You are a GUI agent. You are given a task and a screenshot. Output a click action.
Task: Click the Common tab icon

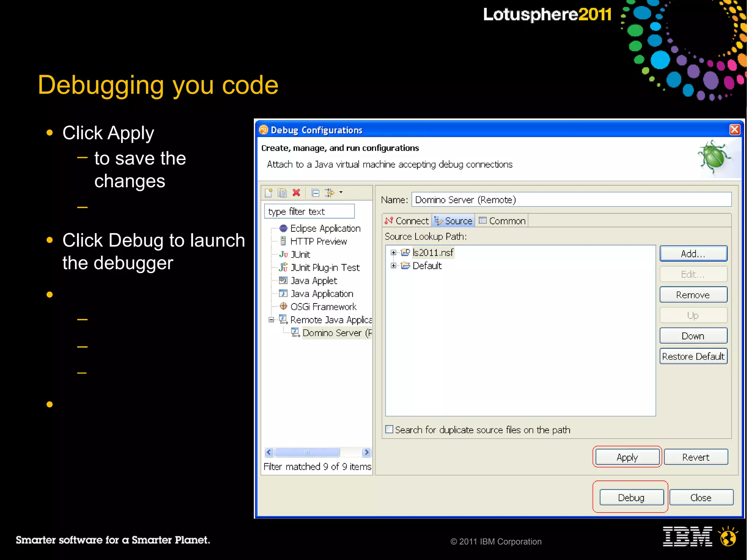tap(483, 220)
